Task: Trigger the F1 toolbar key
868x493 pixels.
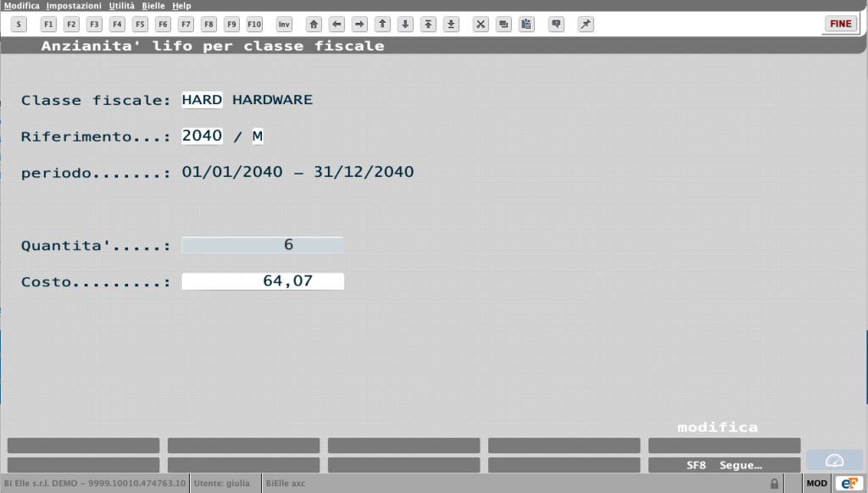Action: point(48,25)
